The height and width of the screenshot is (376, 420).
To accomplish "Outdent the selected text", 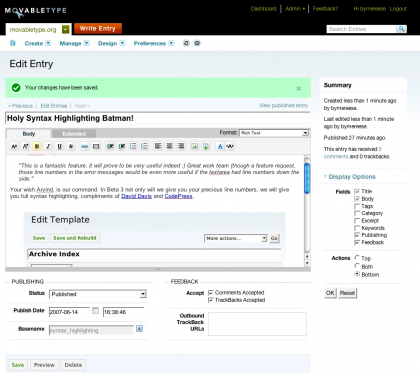I will point(122,146).
